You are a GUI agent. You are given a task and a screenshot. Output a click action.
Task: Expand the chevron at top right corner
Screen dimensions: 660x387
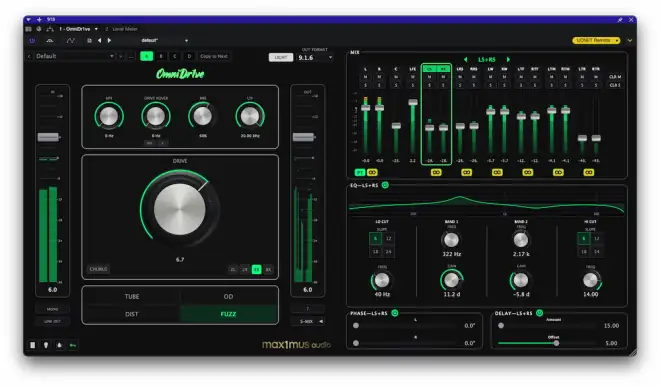click(x=630, y=40)
